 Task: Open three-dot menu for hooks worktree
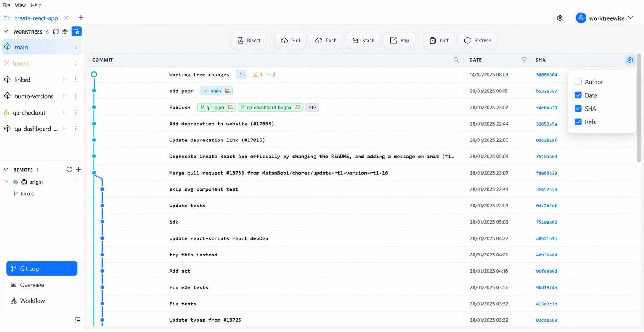point(75,63)
